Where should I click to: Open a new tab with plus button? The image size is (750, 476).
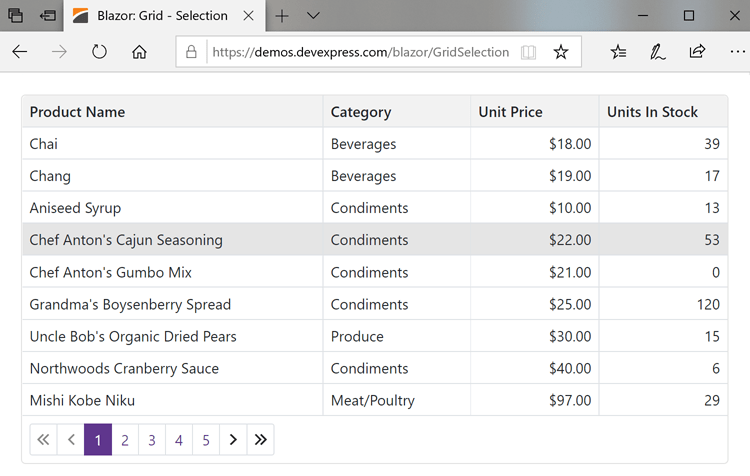coord(282,16)
